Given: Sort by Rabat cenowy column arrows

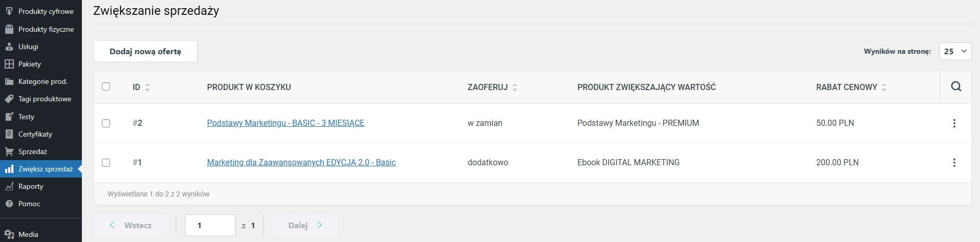Looking at the screenshot, I should [x=884, y=87].
